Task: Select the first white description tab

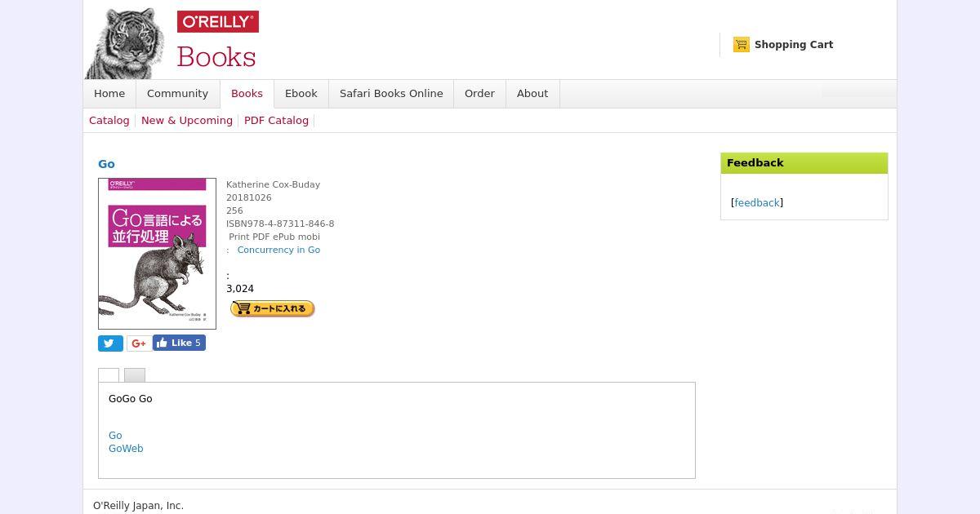Action: coord(109,375)
